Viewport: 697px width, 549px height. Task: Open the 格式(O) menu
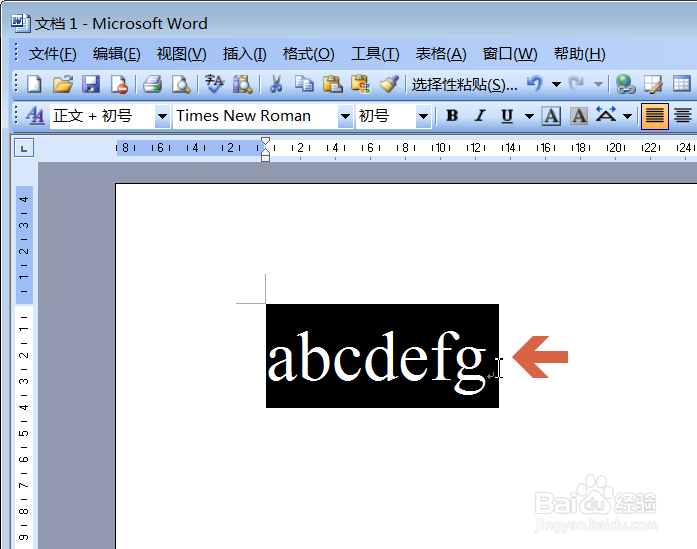pyautogui.click(x=308, y=54)
